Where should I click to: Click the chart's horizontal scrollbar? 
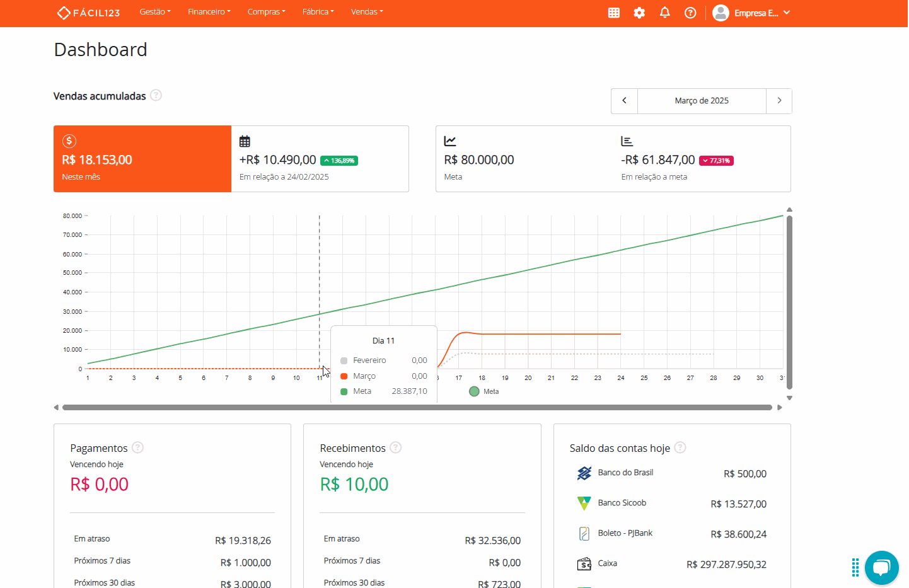(x=417, y=408)
